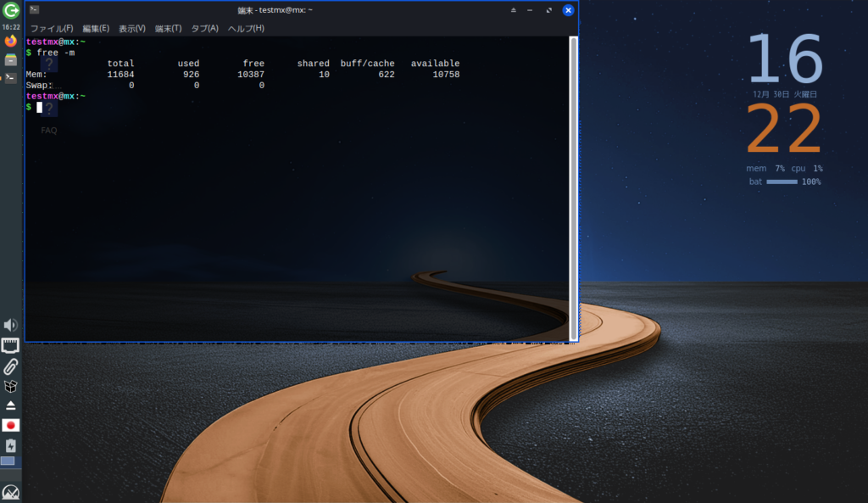Open the paperclip clipboard manager icon

11,366
